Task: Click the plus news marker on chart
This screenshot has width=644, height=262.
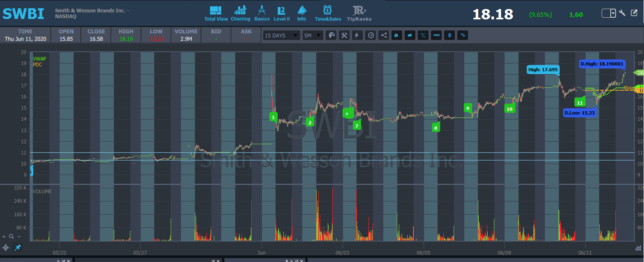Action: [347, 113]
